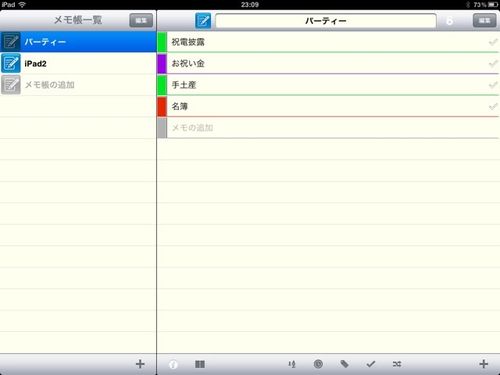Select the パーティー notebook in list
This screenshot has width=500, height=375.
(x=78, y=42)
